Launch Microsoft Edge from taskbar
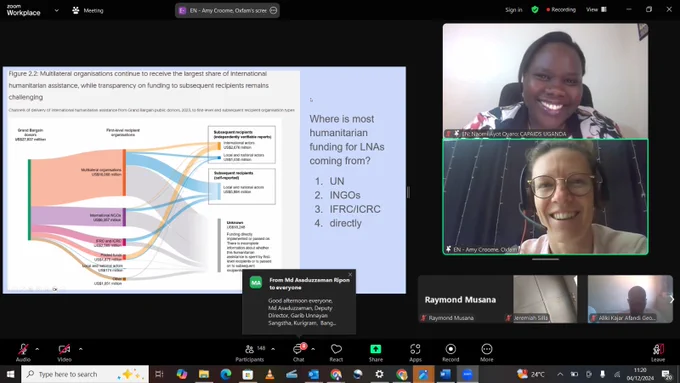 click(x=226, y=374)
